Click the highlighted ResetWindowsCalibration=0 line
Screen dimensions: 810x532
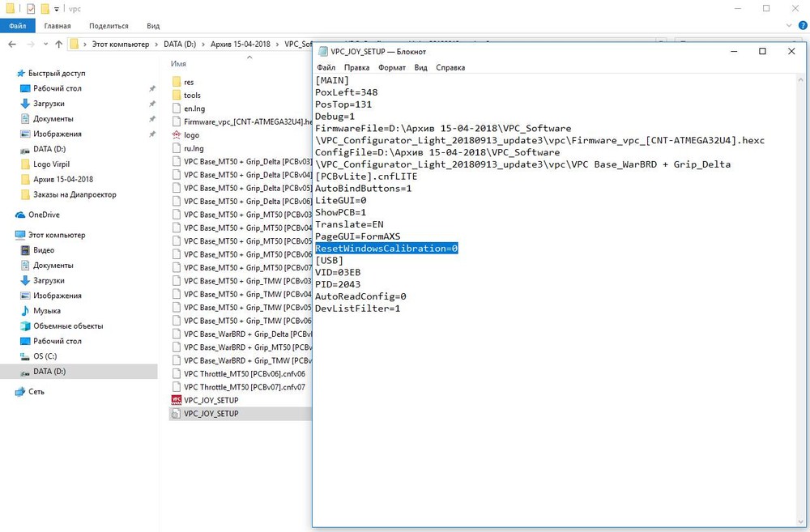pos(386,249)
